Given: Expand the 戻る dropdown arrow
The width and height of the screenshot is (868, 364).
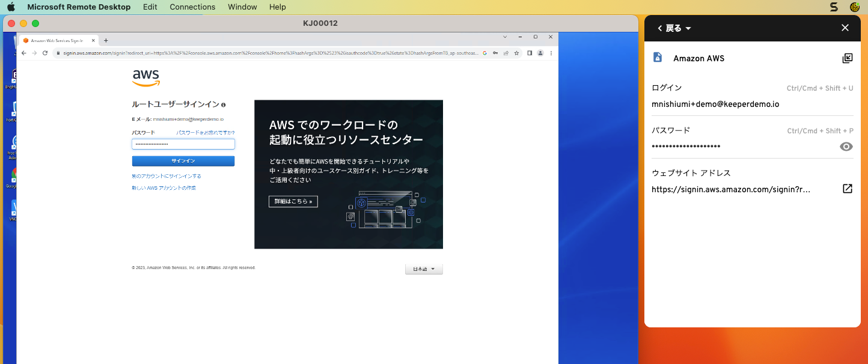Looking at the screenshot, I should point(688,29).
